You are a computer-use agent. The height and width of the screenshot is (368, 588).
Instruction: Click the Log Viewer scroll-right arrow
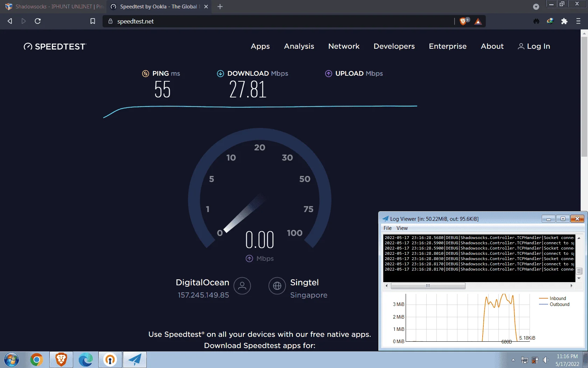click(x=572, y=286)
